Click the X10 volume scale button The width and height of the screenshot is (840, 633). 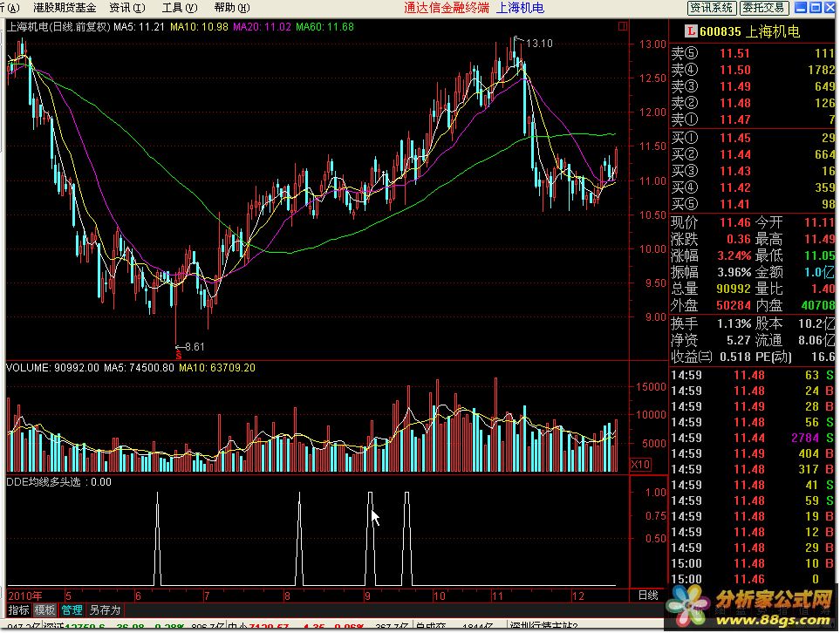click(x=641, y=464)
